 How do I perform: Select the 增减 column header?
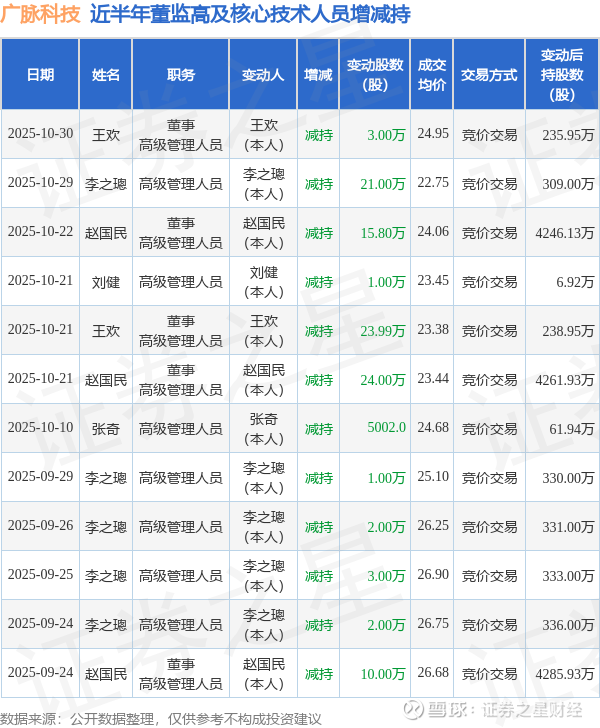coord(318,75)
